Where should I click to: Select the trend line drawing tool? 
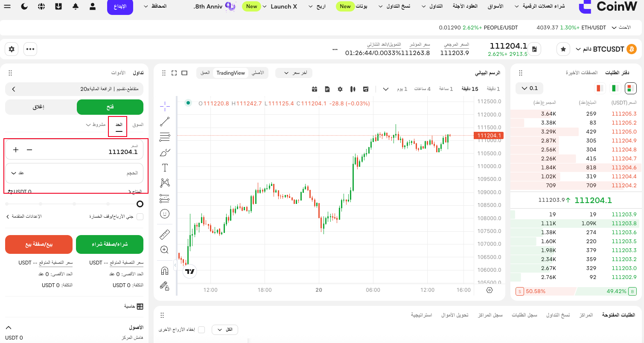(x=165, y=122)
